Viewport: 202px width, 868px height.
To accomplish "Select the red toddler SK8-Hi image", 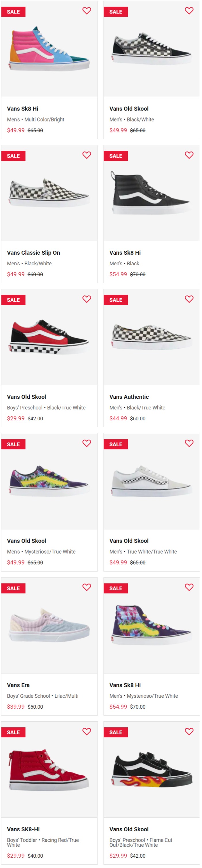I will 49,770.
